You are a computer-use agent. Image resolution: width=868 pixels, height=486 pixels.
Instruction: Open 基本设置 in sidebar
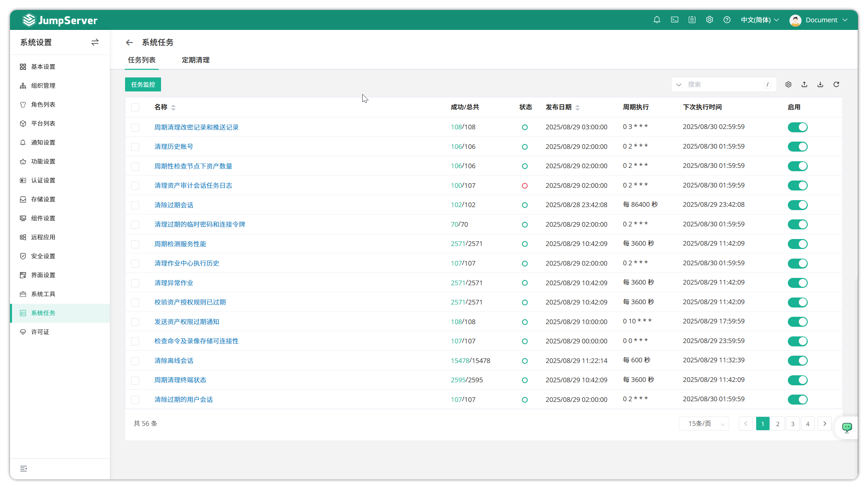click(60, 66)
